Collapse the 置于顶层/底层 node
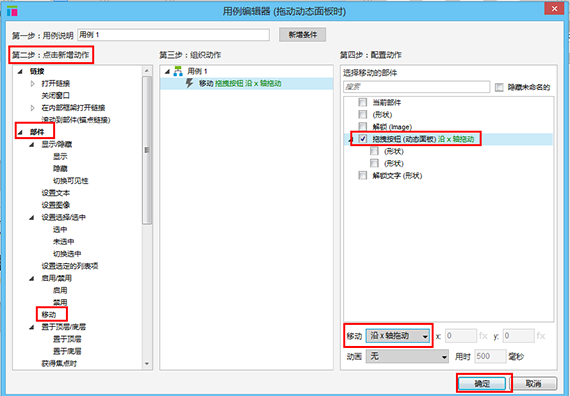This screenshot has width=570, height=396. (x=32, y=327)
